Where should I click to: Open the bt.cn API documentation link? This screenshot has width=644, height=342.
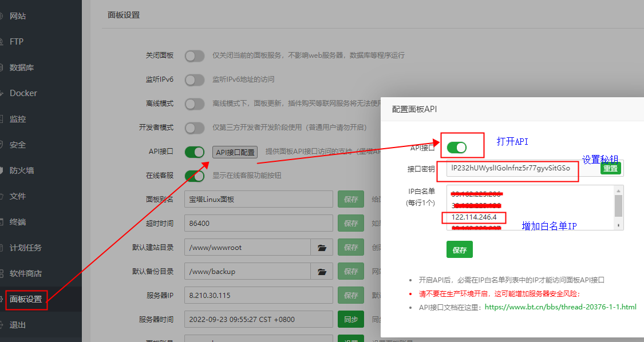(x=560, y=307)
